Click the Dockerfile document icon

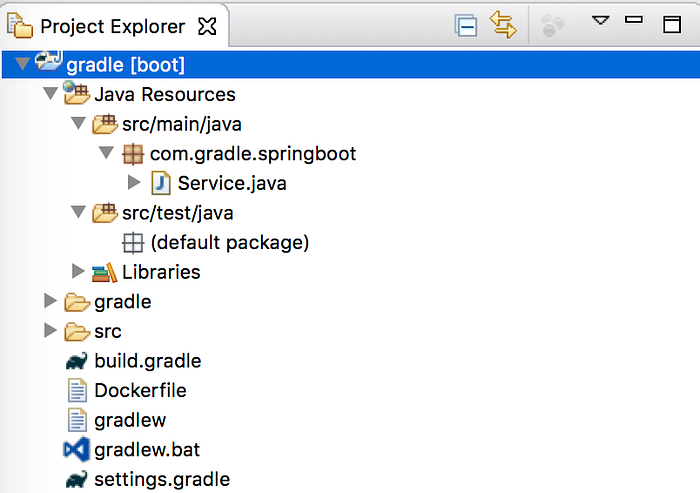[x=77, y=390]
